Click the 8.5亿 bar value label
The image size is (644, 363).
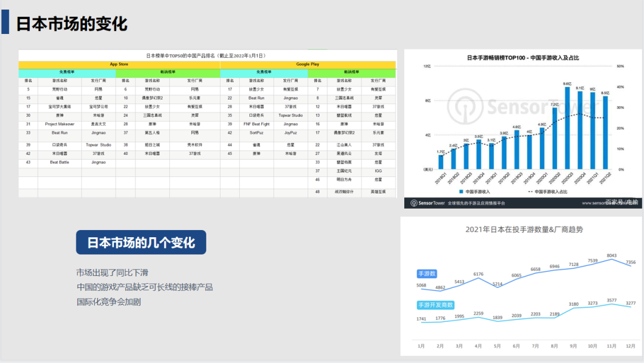605,93
